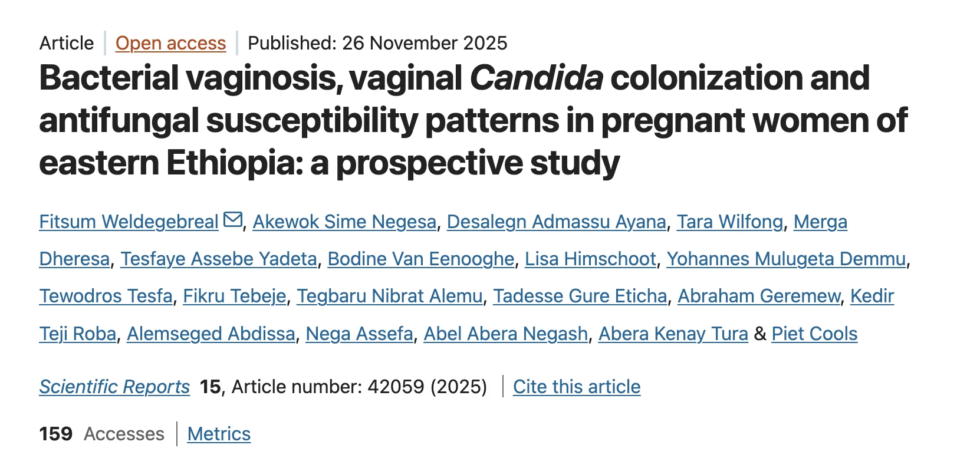Click author Piet Cools
The width and height of the screenshot is (980, 468).
pyautogui.click(x=814, y=334)
